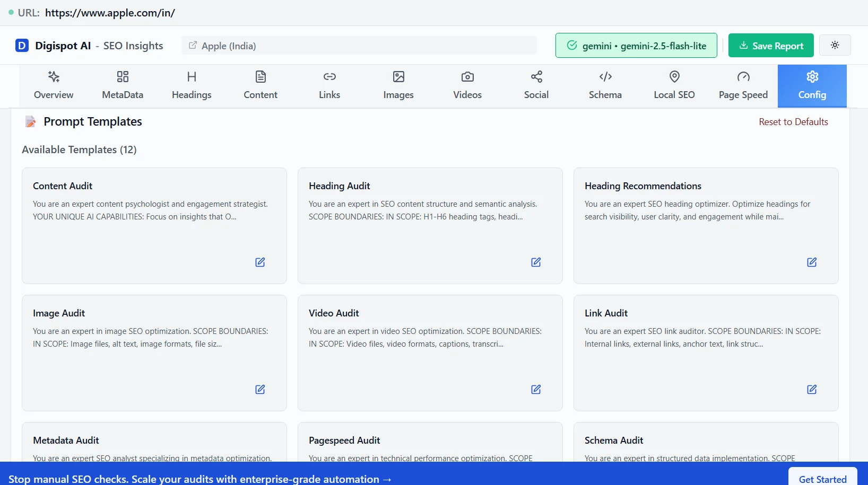Edit the Link Audit template

coord(812,389)
